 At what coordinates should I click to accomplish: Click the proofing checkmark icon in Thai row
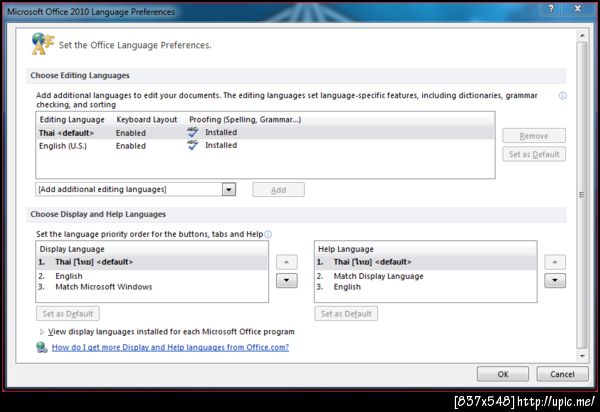click(192, 132)
